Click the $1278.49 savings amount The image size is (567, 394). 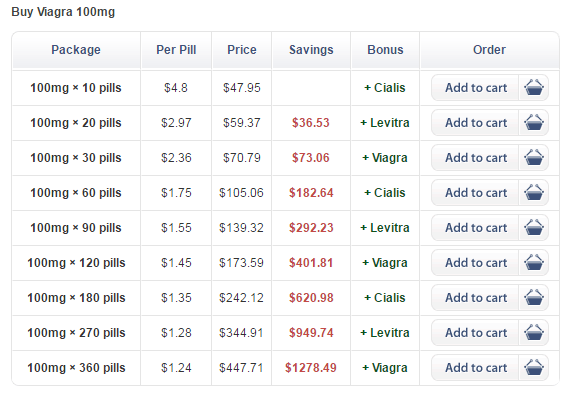click(311, 368)
